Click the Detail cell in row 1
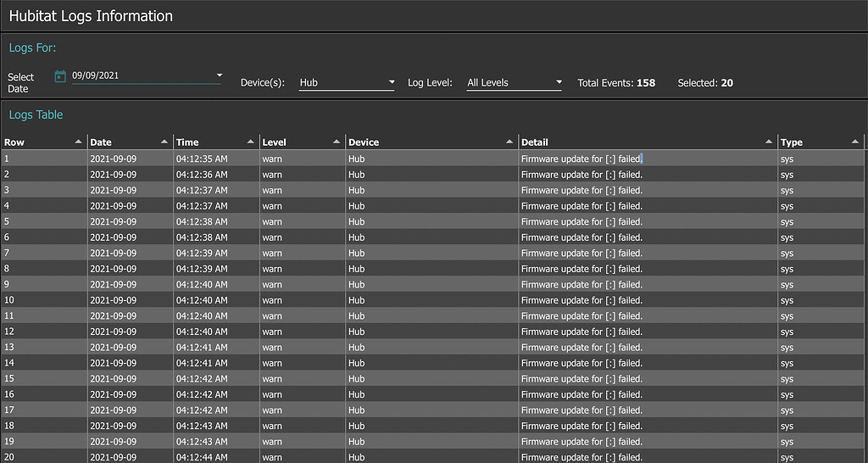Screen dimensions: 868x463 click(648, 159)
